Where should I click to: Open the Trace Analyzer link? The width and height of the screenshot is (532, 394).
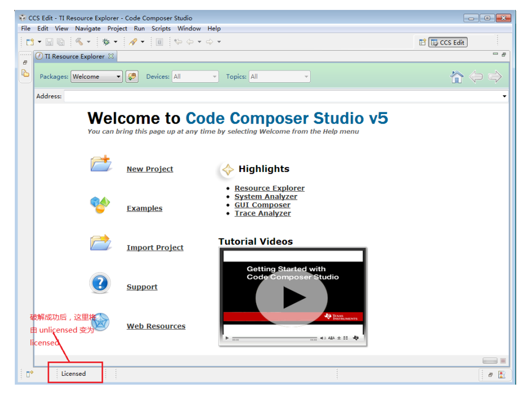[x=263, y=213]
